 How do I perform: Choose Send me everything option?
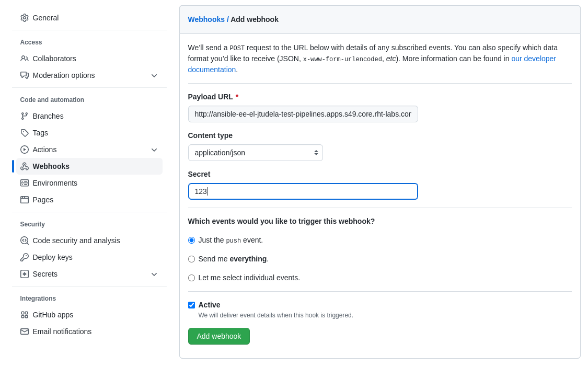point(191,259)
